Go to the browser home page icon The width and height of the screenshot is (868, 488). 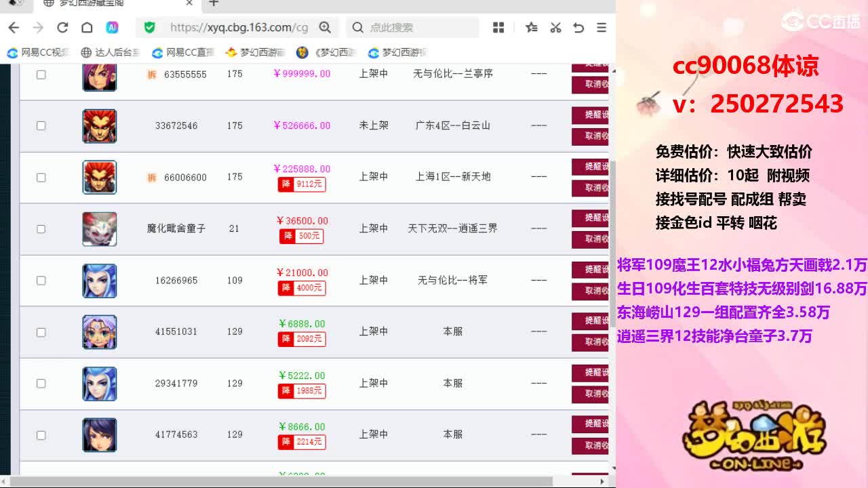pyautogui.click(x=87, y=28)
